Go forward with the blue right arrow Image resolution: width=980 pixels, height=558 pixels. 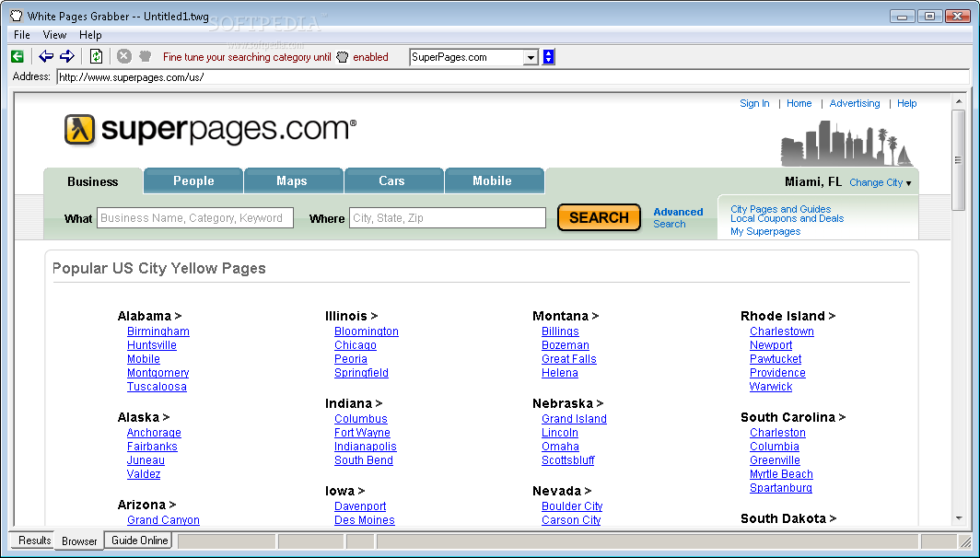tap(67, 57)
